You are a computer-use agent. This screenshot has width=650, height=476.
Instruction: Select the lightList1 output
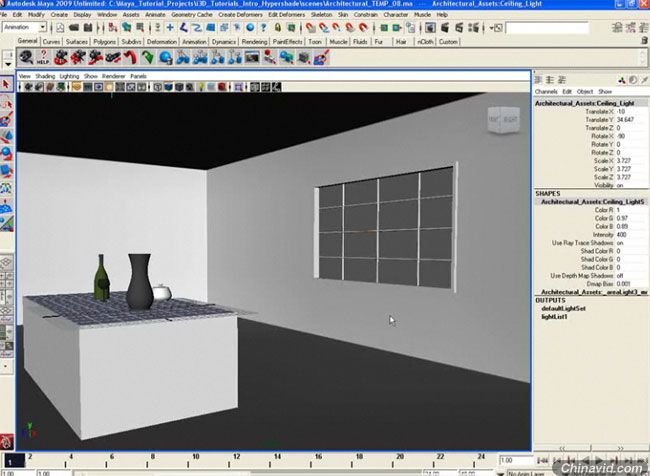point(554,317)
